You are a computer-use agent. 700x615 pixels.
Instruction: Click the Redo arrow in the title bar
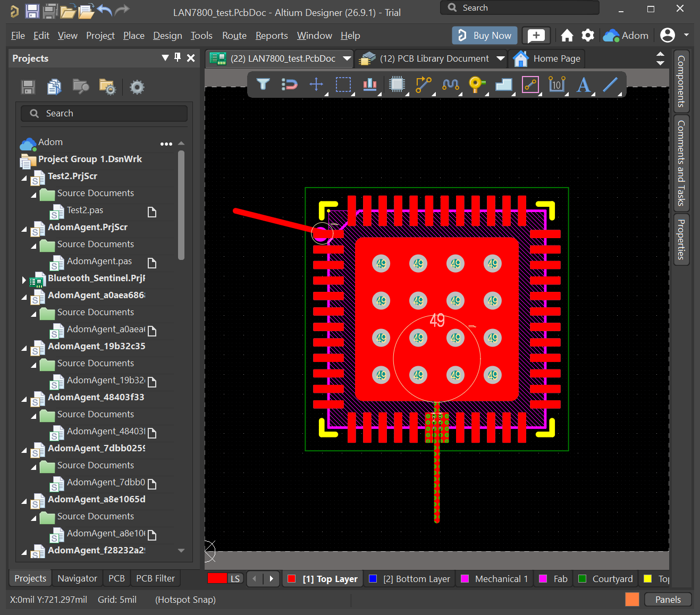click(x=122, y=11)
